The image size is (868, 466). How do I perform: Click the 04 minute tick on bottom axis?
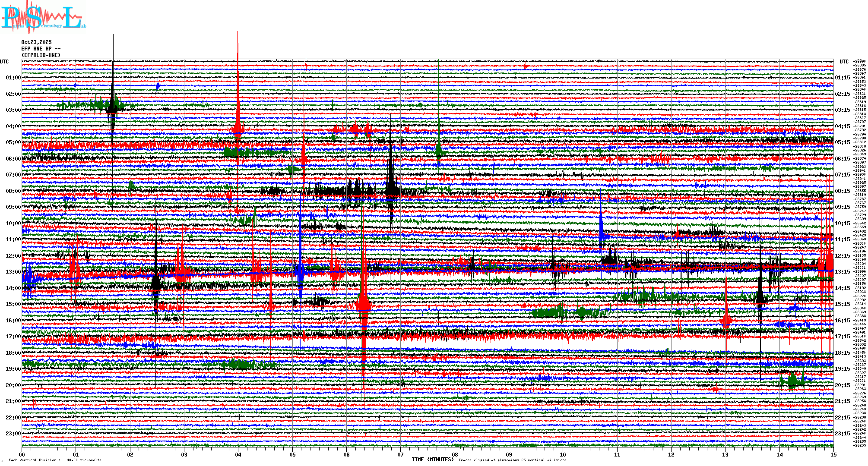pos(238,454)
